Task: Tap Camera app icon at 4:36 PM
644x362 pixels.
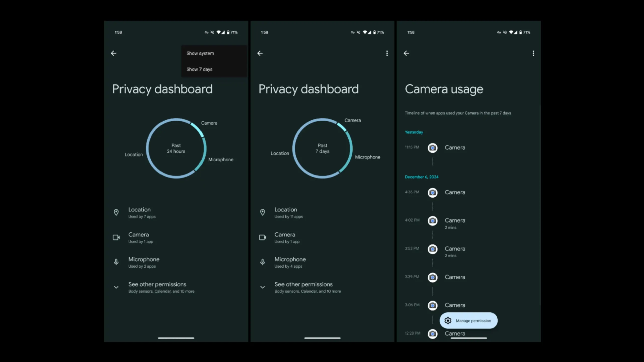Action: point(433,193)
